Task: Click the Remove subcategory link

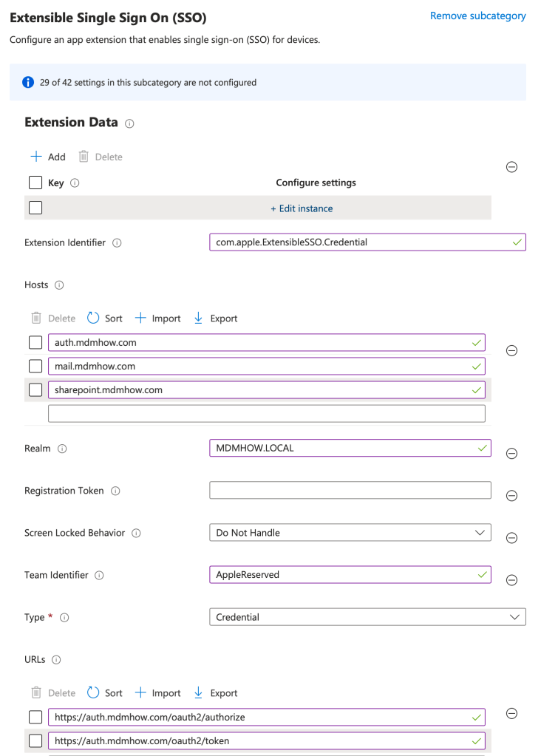Action: [x=477, y=16]
